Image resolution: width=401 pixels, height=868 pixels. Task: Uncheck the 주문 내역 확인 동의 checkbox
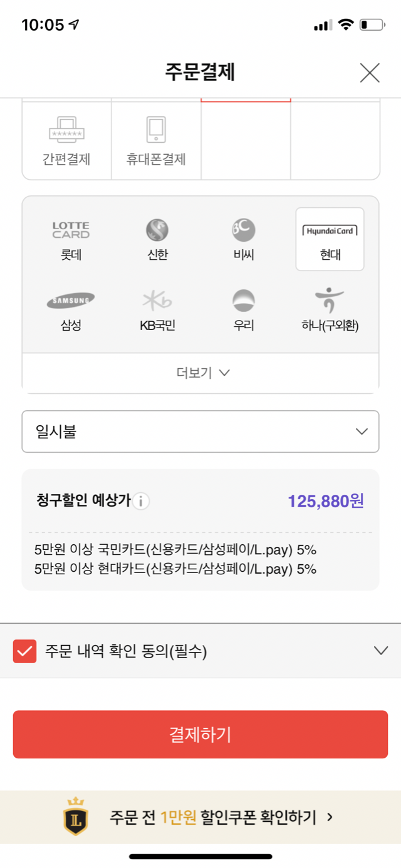(25, 651)
